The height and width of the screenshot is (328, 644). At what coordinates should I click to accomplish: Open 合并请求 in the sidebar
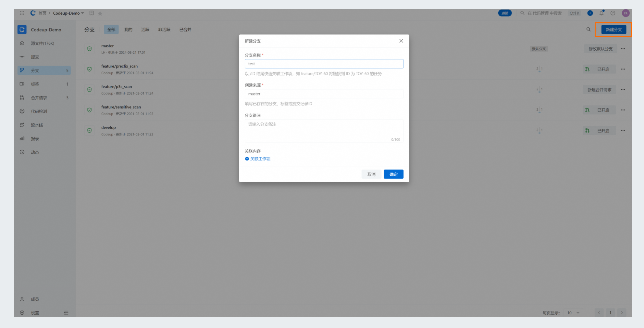[x=44, y=98]
